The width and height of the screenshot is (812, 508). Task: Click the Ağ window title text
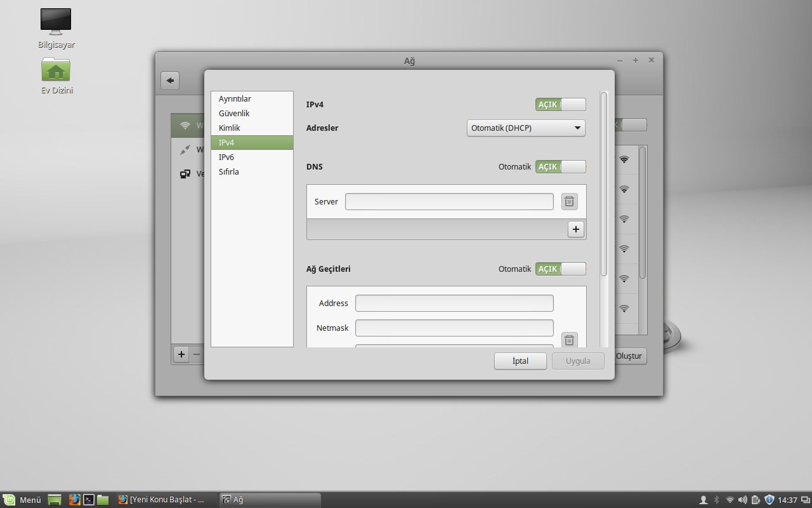point(409,61)
